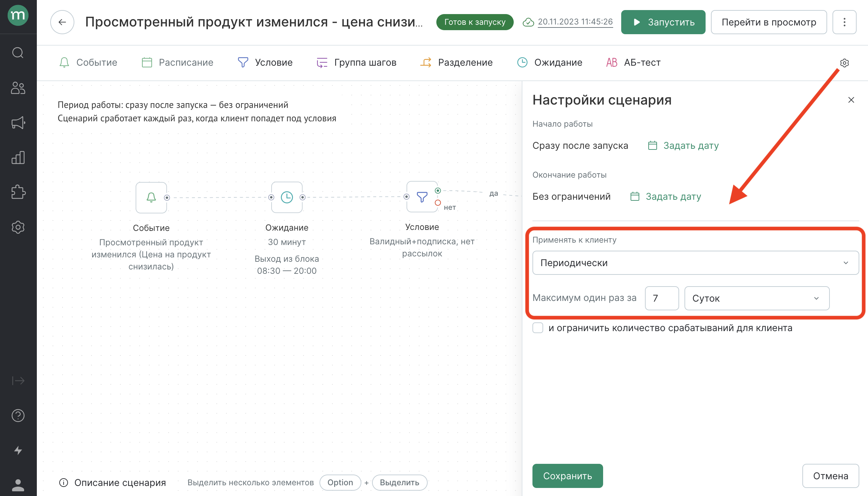Screen dimensions: 868x496
Task: Click the green yes output of the Condition node
Action: tap(438, 190)
